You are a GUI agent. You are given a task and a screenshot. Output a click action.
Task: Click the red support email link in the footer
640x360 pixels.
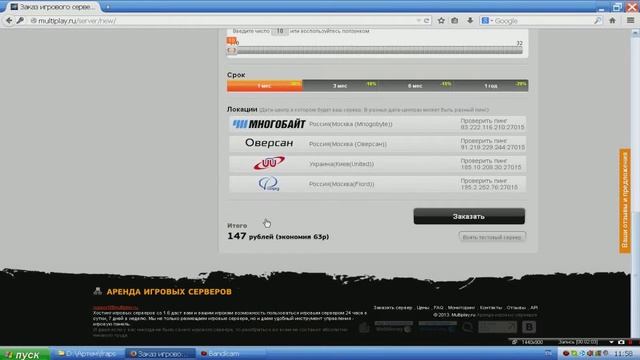coord(116,307)
